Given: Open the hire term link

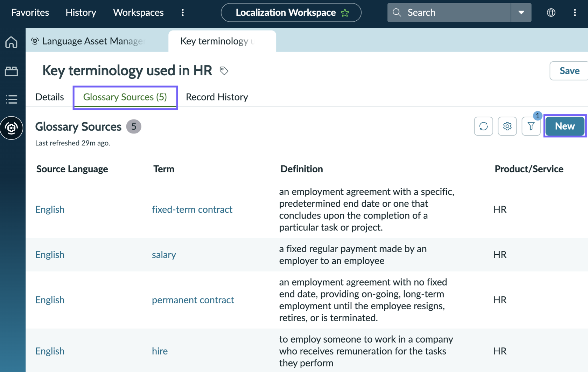Looking at the screenshot, I should tap(160, 351).
